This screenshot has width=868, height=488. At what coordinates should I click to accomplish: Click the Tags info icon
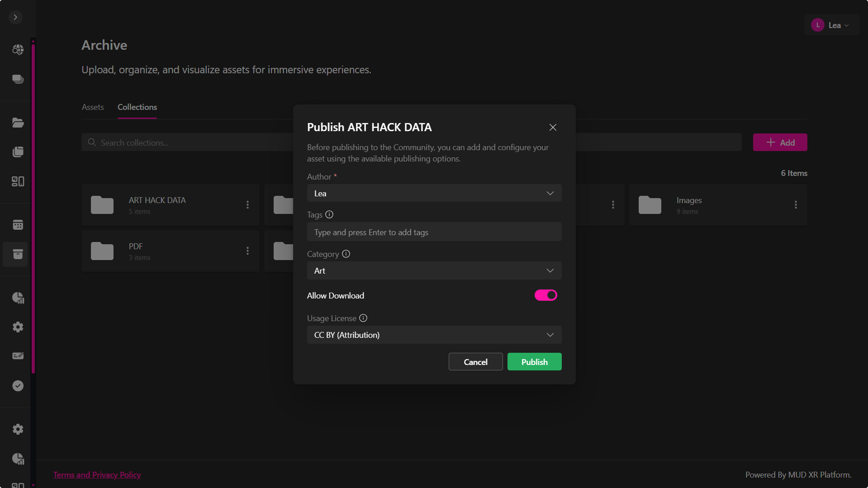point(329,215)
